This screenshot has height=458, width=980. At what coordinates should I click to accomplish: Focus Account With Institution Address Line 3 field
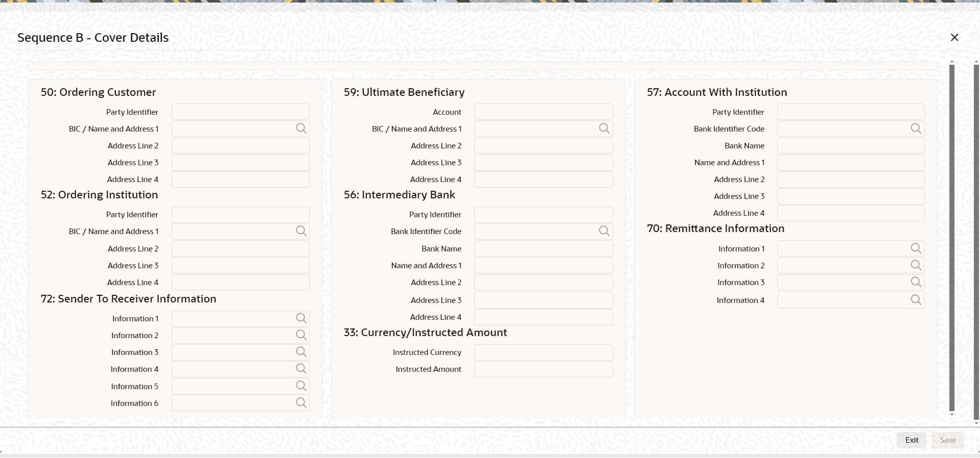[x=851, y=196]
